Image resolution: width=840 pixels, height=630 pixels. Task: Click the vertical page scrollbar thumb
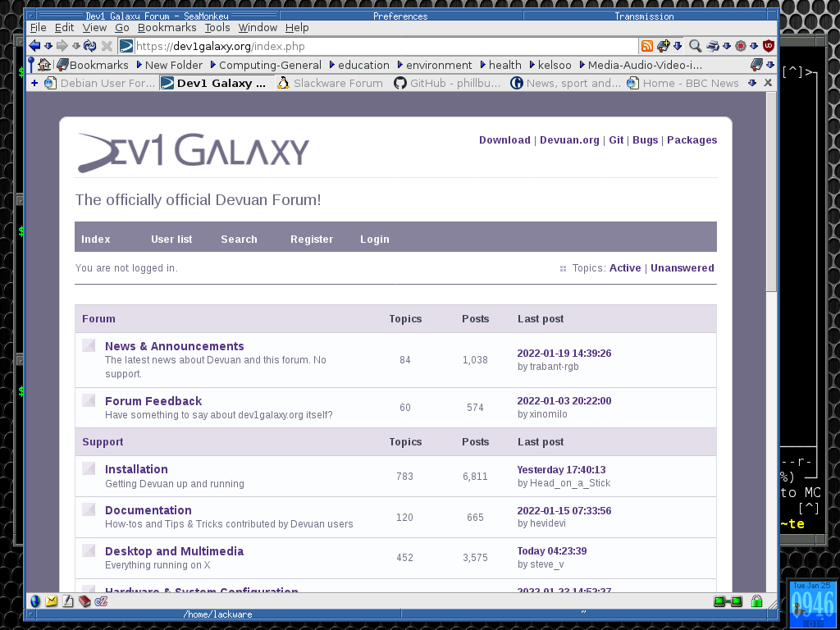[771, 192]
